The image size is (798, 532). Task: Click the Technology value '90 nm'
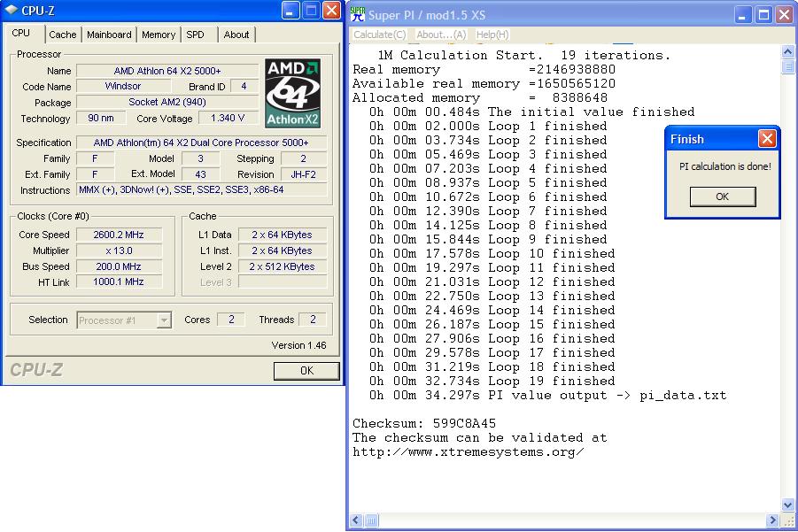tap(101, 118)
